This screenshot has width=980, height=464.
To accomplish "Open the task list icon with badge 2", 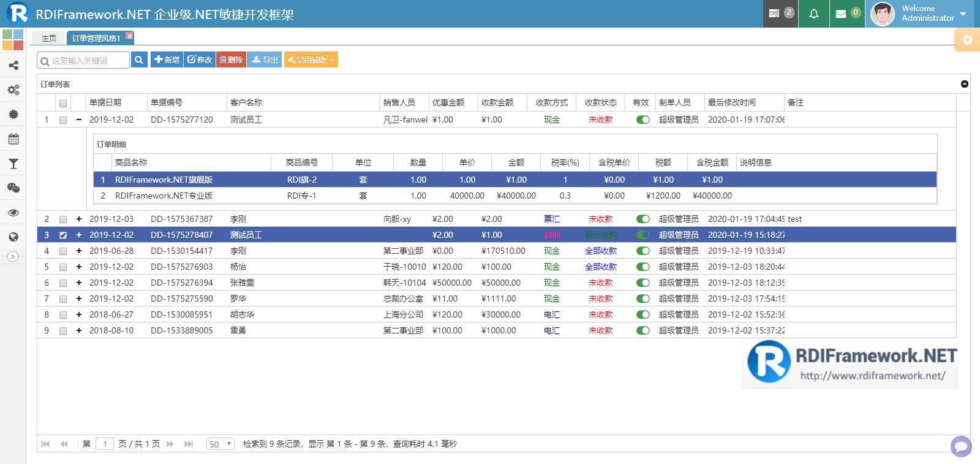I will click(781, 13).
